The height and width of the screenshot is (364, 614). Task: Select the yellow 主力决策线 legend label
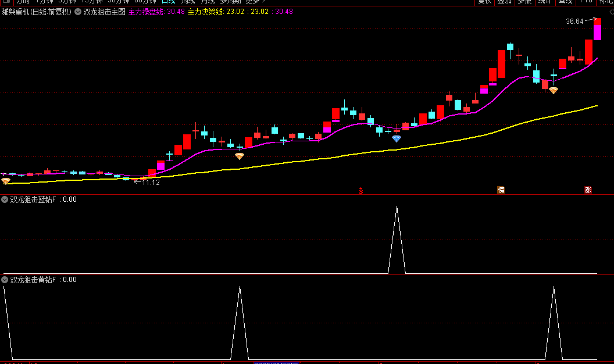pyautogui.click(x=205, y=12)
